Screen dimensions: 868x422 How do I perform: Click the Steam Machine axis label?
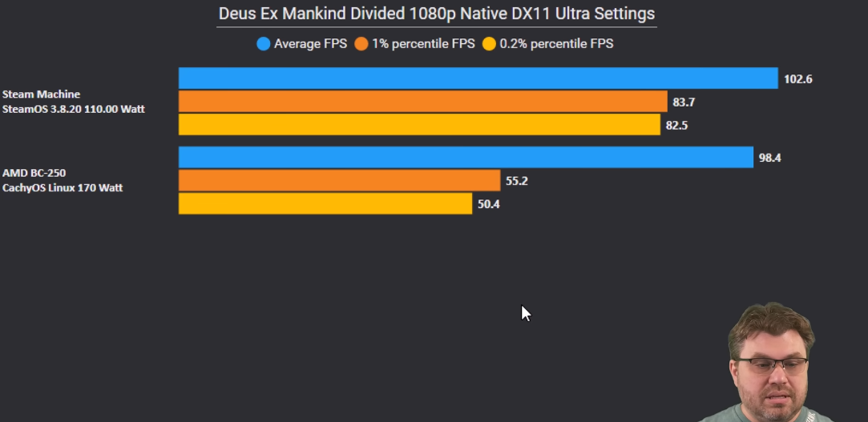point(41,94)
